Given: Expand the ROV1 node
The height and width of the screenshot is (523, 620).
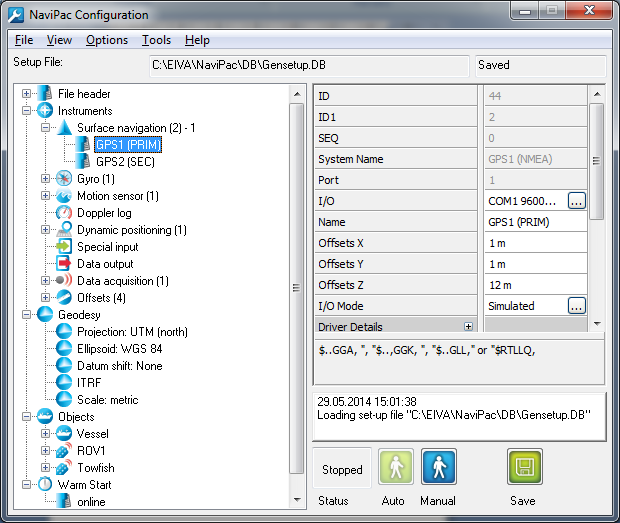Looking at the screenshot, I should pos(45,451).
